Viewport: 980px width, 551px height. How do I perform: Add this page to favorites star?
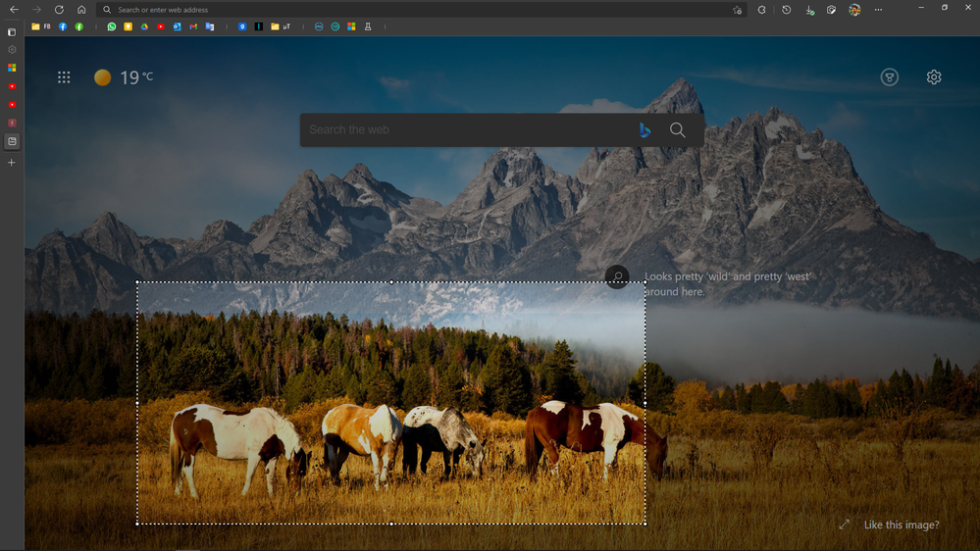[x=738, y=10]
